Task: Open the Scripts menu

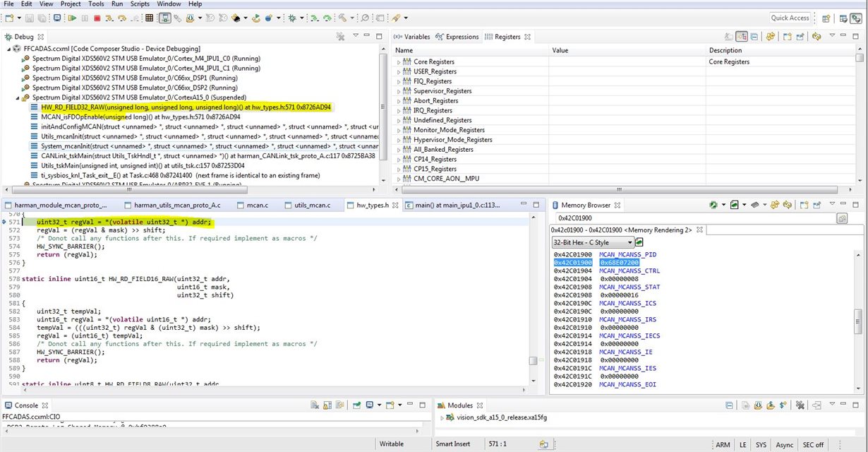Action: [140, 4]
